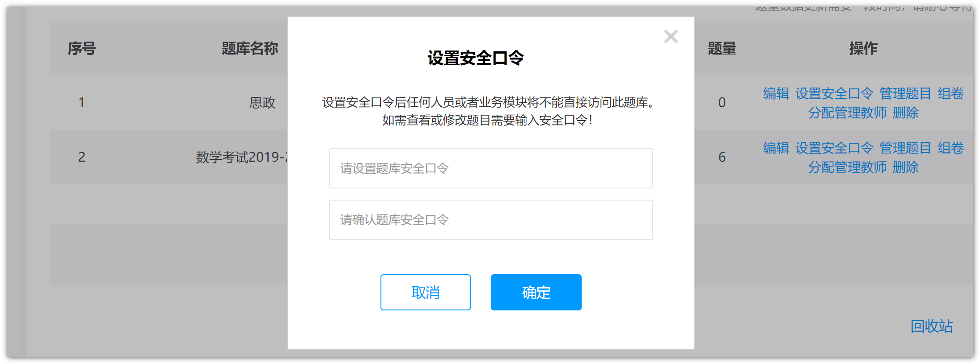The image size is (980, 364).
Task: Click 组卷 link in first row
Action: [950, 94]
